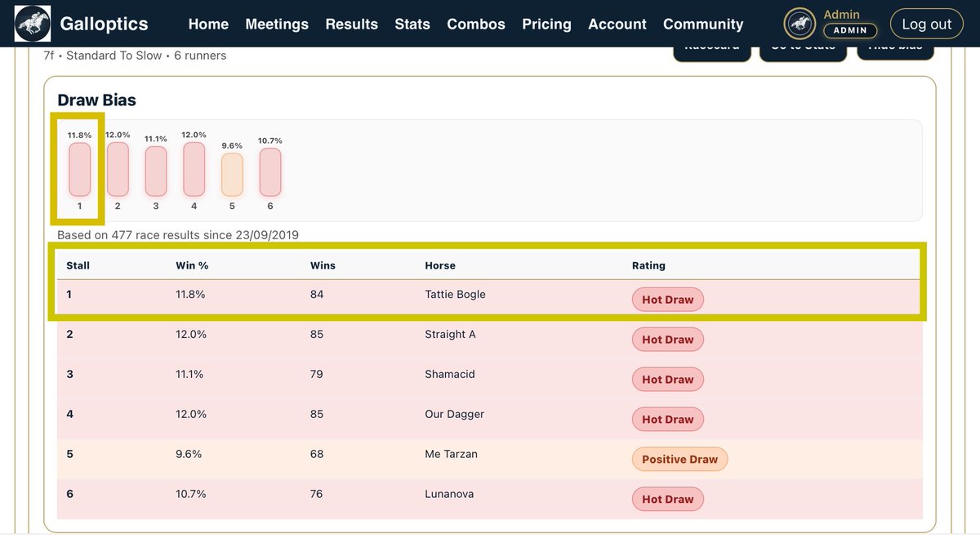Open the Meetings menu
The image size is (980, 538).
pyautogui.click(x=277, y=24)
